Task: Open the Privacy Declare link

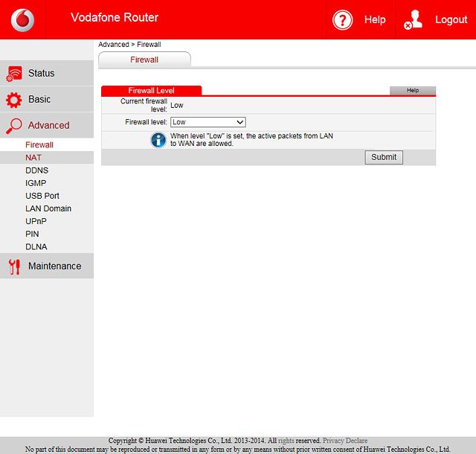Action: 345,441
